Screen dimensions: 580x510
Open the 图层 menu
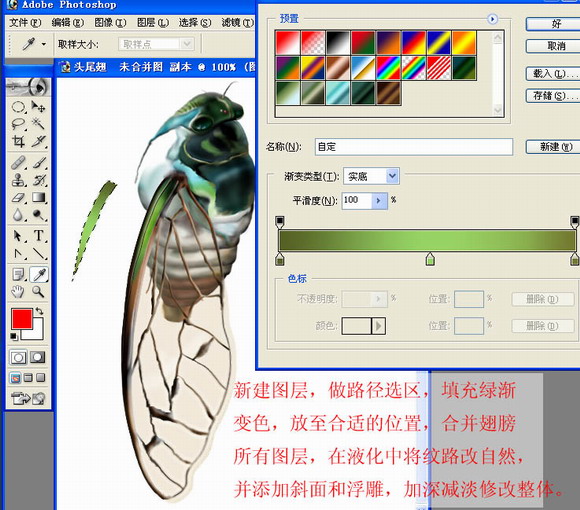(x=153, y=23)
